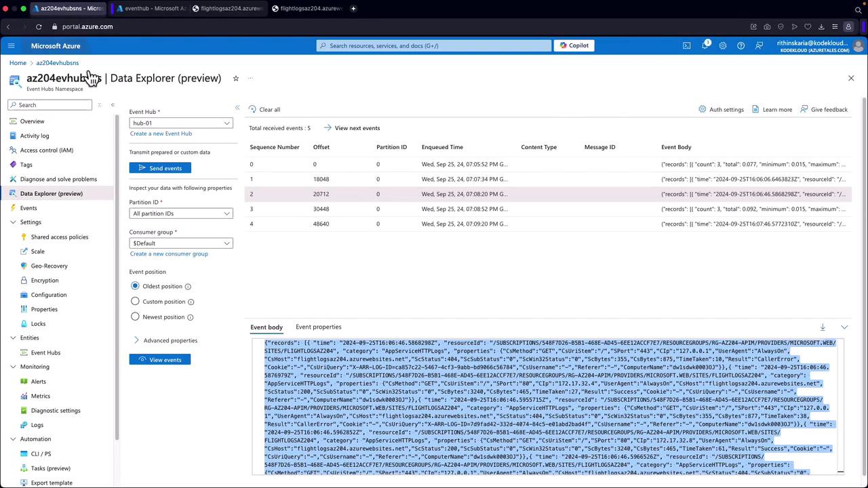This screenshot has height=488, width=868.
Task: Open portal settings gear
Action: point(723,45)
